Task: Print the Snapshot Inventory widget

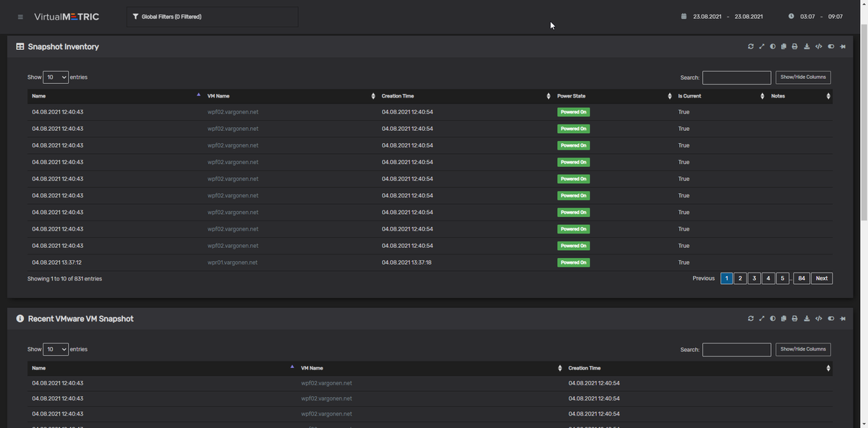Action: [795, 46]
